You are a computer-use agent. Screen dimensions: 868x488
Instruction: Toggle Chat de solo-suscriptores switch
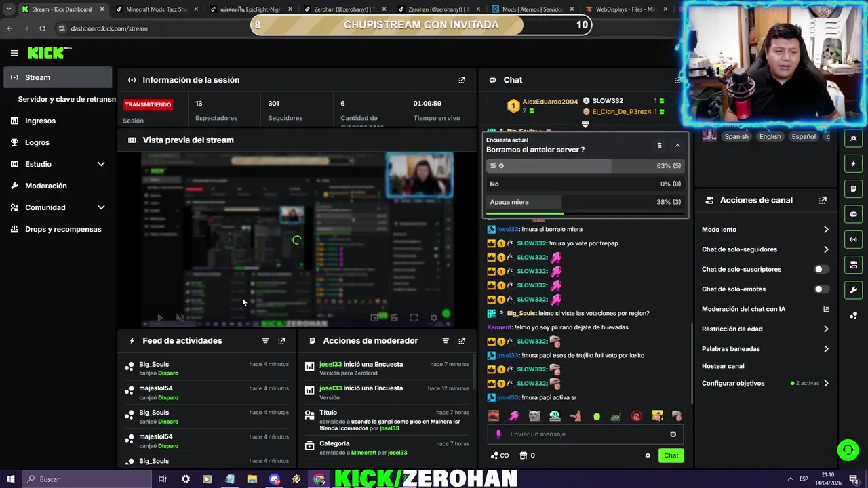pyautogui.click(x=821, y=269)
